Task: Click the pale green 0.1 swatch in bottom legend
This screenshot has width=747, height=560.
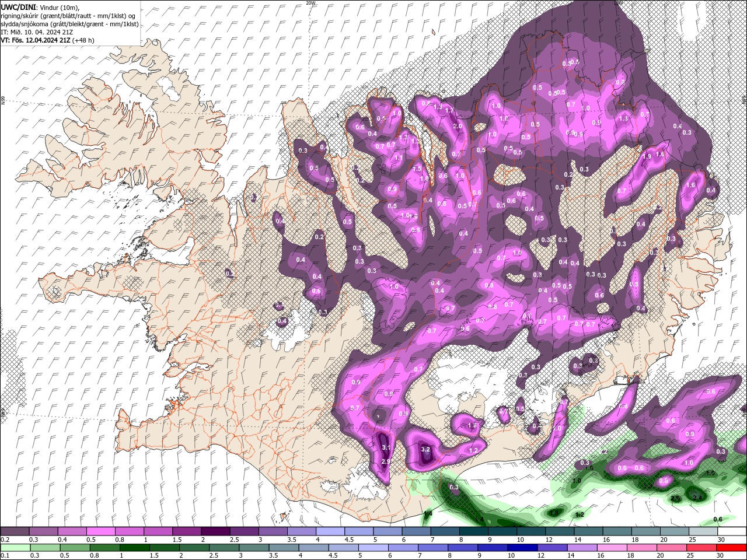Action: tap(15, 548)
